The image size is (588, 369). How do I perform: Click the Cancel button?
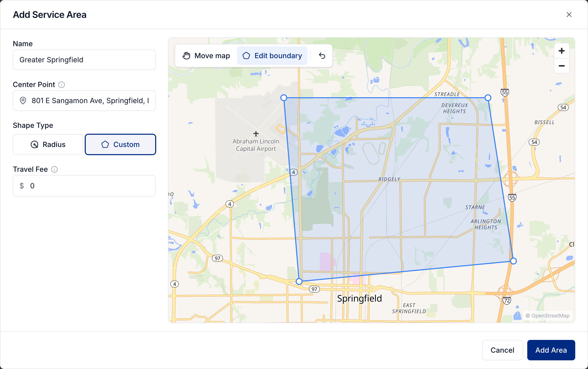tap(502, 350)
